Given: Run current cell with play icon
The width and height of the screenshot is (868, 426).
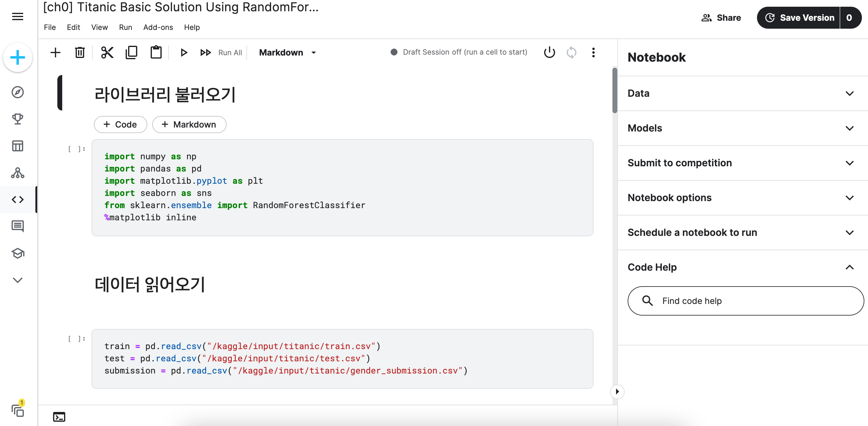Looking at the screenshot, I should coord(184,52).
